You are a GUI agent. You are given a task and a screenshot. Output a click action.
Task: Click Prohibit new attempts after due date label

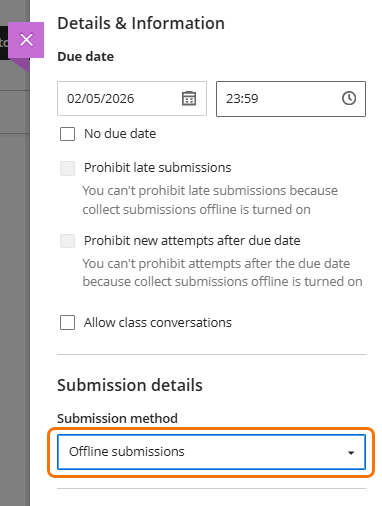pyautogui.click(x=192, y=241)
